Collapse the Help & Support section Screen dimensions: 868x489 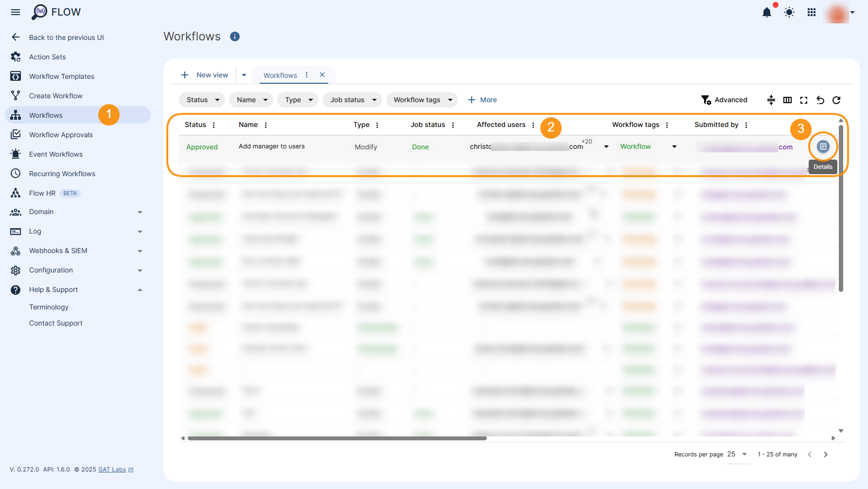140,290
